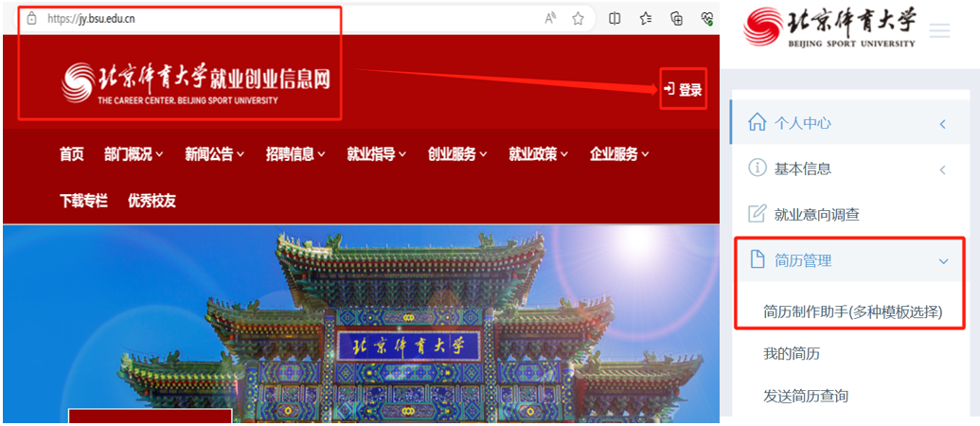Open 我的简历 in sidebar
The height and width of the screenshot is (426, 980).
(x=792, y=353)
